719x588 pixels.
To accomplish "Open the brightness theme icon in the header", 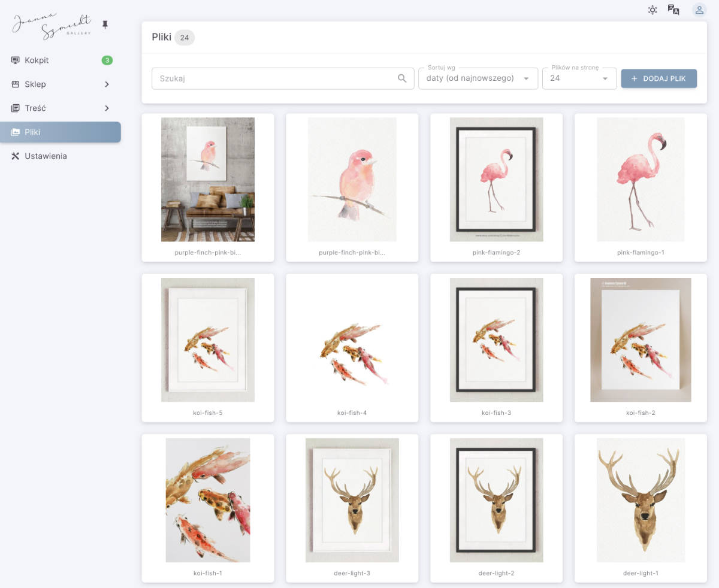I will (x=652, y=10).
